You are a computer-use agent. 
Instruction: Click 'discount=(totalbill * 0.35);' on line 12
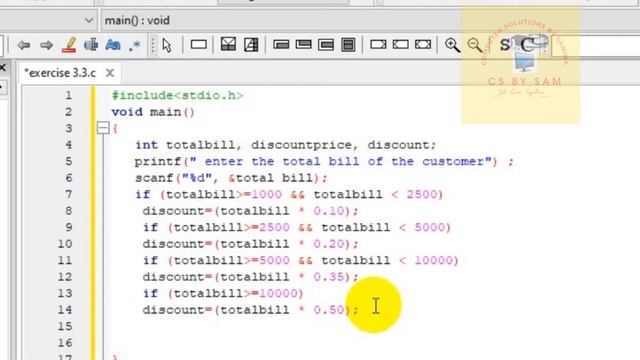tap(250, 277)
